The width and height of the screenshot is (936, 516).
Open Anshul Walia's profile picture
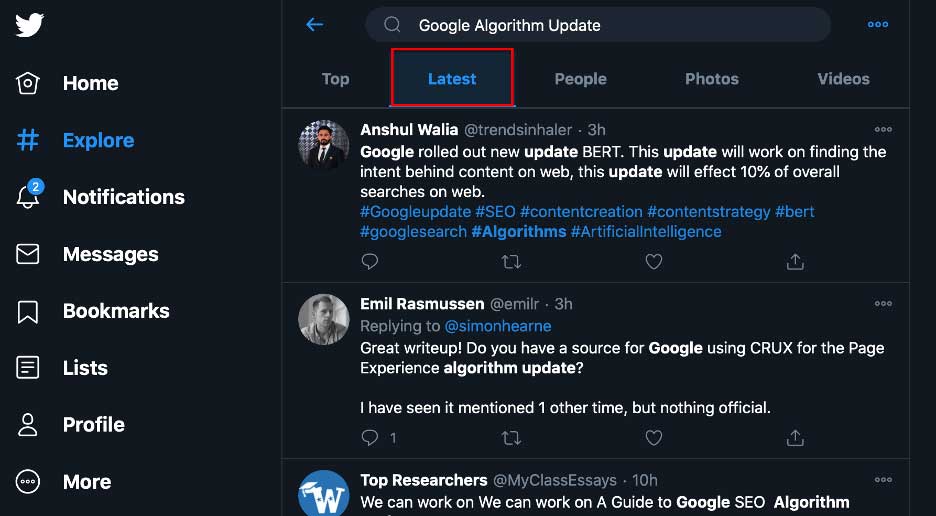point(324,145)
